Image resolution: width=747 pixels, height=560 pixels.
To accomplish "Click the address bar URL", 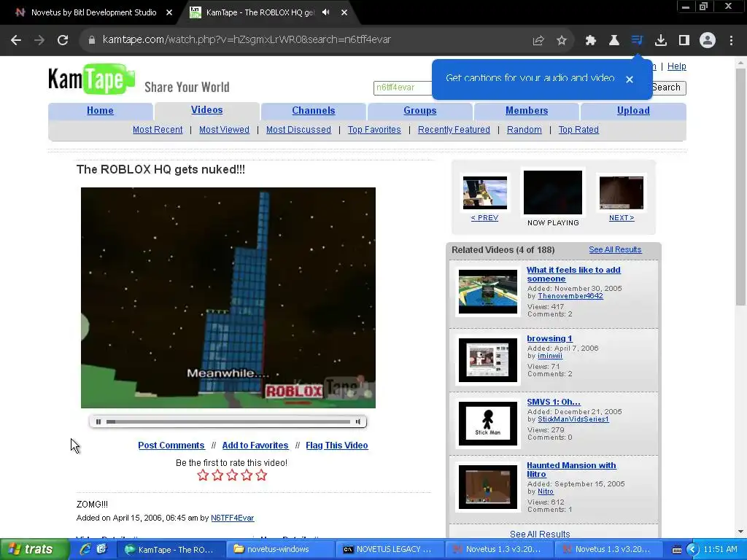I will point(247,40).
